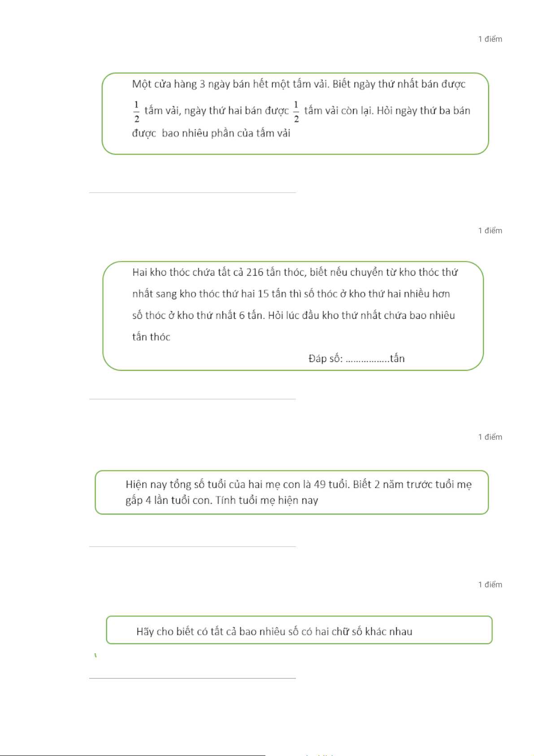Select the question box starting 'Một cửa hàng 3 ngày'
This screenshot has height=756, width=534.
coord(295,114)
